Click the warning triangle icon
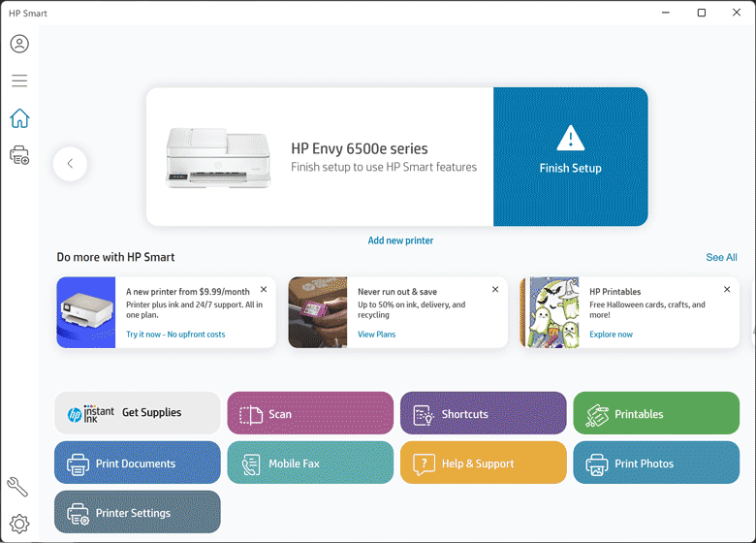Viewport: 756px width, 543px height. point(570,139)
